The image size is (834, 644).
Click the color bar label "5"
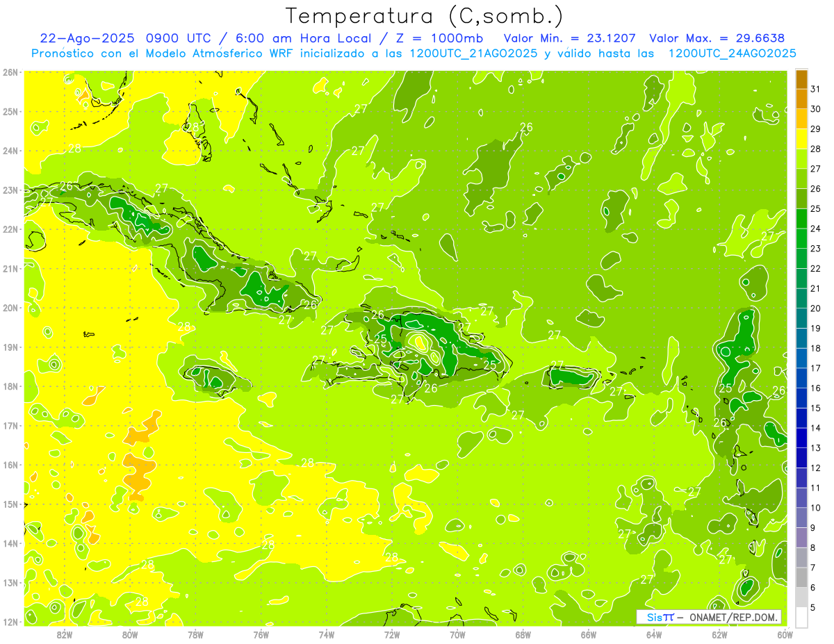tap(812, 608)
